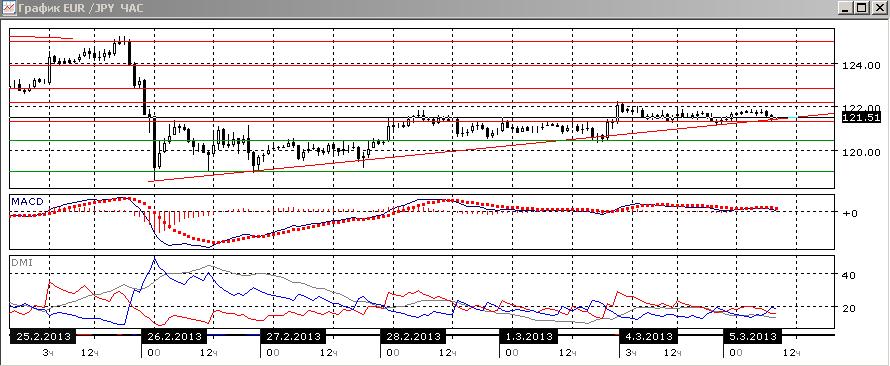The width and height of the screenshot is (890, 366).
Task: Select the 1.3.2013 date marker
Action: (x=528, y=336)
